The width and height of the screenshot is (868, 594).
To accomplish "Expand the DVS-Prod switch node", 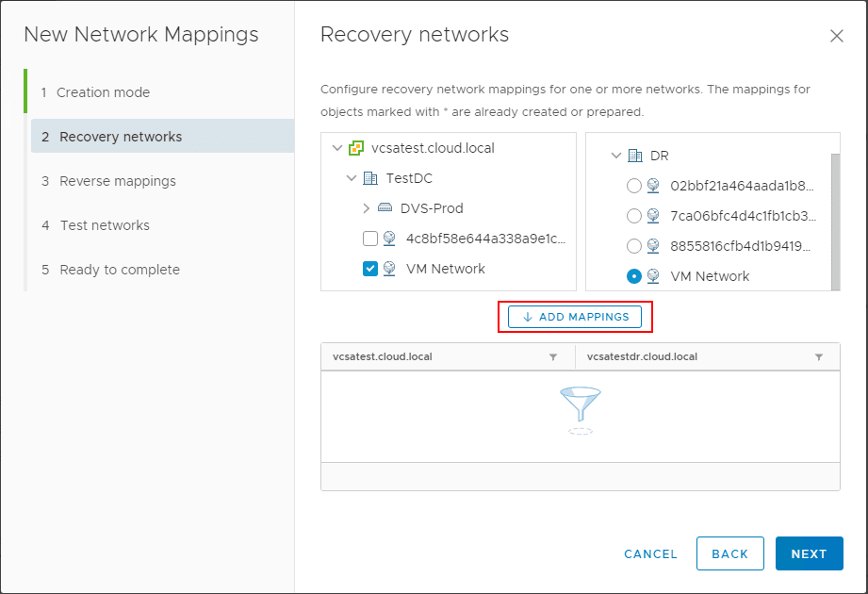I will click(x=367, y=208).
